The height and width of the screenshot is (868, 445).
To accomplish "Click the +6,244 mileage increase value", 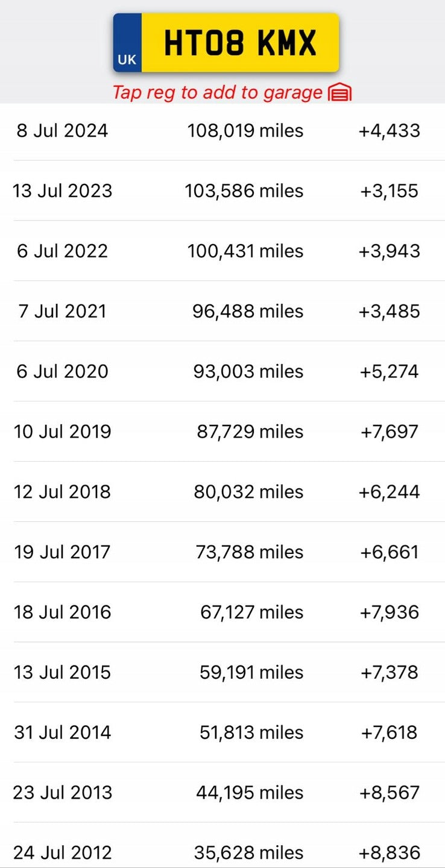I will 389,492.
